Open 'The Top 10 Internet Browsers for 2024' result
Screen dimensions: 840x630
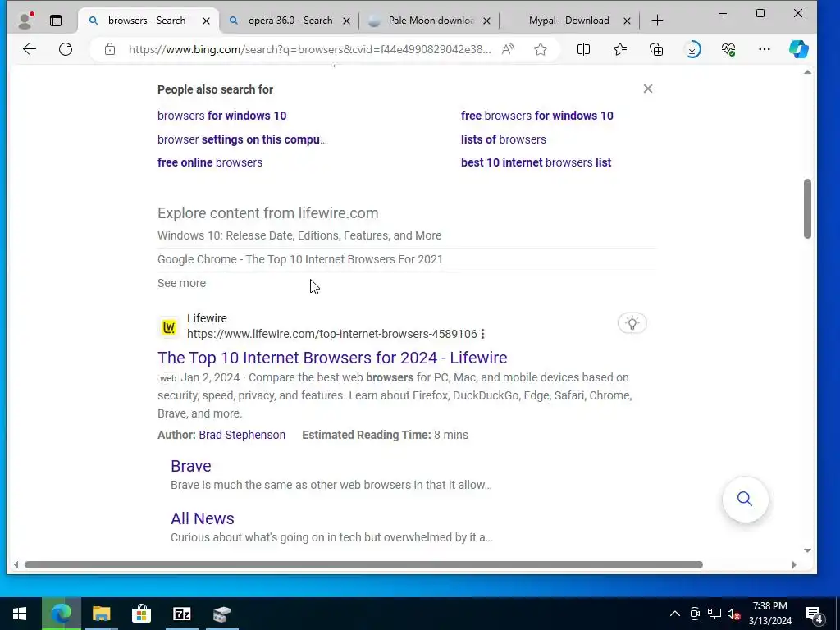332,358
